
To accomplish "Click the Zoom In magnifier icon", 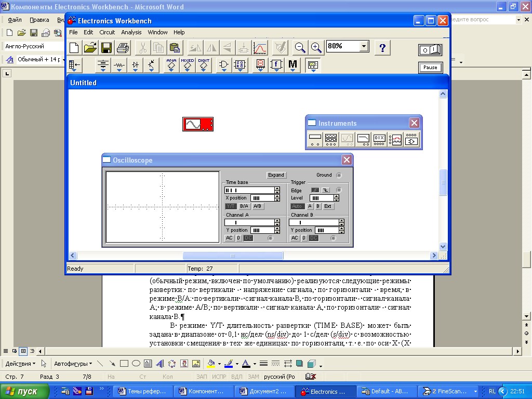I will (x=316, y=48).
